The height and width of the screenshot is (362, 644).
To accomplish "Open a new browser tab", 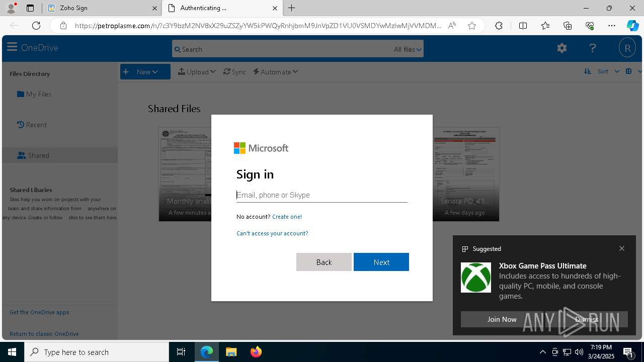I will (292, 8).
